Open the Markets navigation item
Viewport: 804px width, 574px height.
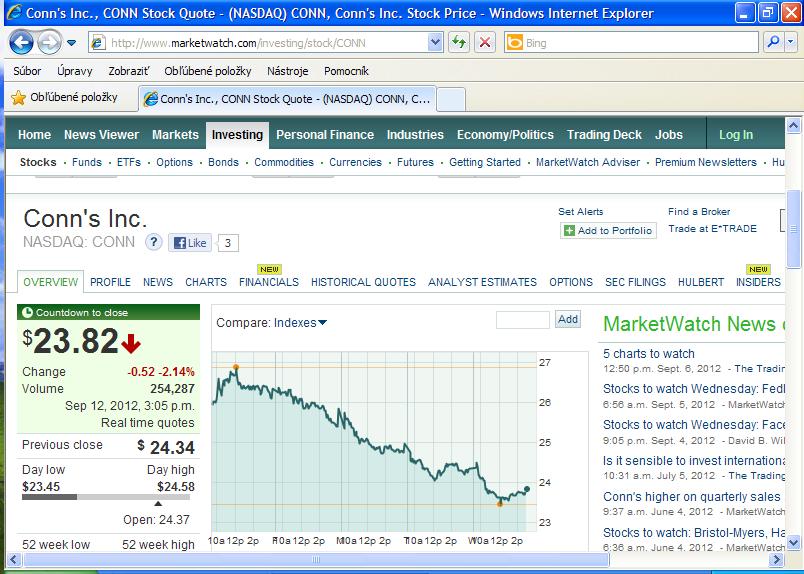click(x=175, y=135)
